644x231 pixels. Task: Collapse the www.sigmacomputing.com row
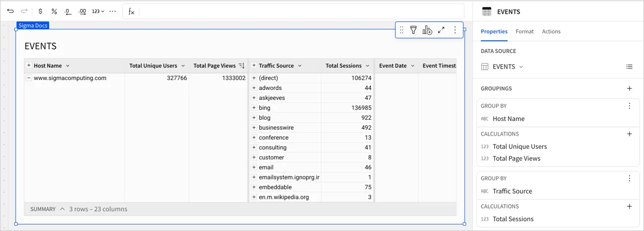coord(29,78)
